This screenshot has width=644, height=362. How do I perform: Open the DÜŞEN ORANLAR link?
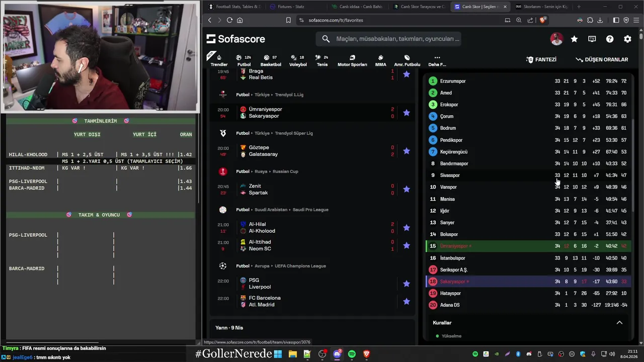602,59
